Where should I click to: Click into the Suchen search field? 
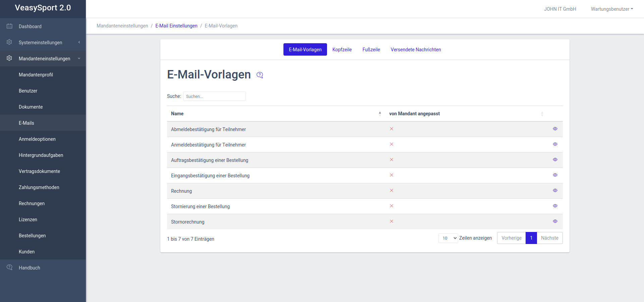tap(214, 96)
